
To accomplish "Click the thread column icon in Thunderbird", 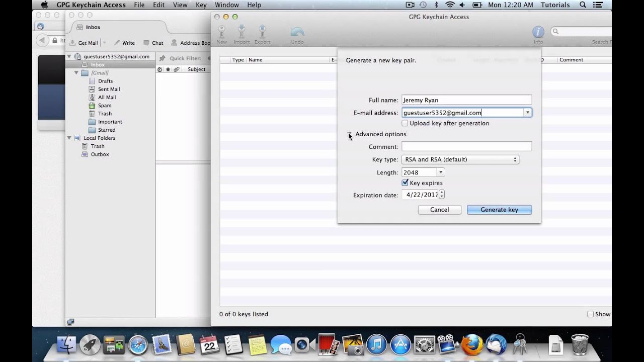I will [160, 69].
